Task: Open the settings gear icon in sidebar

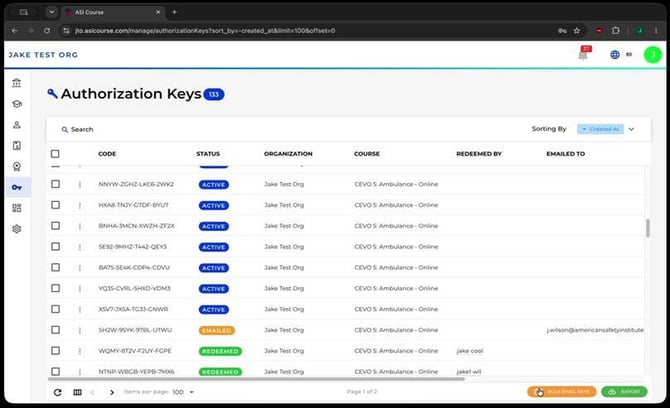Action: [x=17, y=229]
